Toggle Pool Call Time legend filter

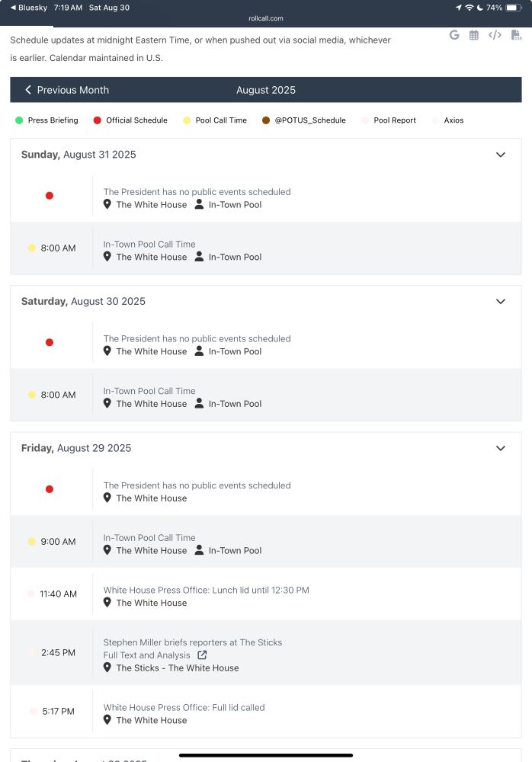point(215,120)
